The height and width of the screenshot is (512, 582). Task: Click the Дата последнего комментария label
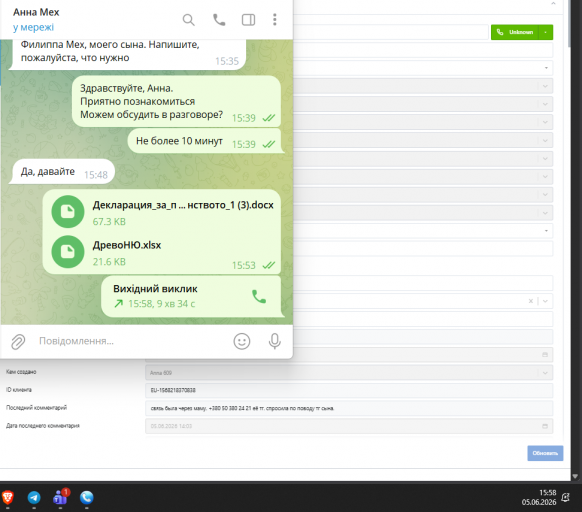point(43,426)
